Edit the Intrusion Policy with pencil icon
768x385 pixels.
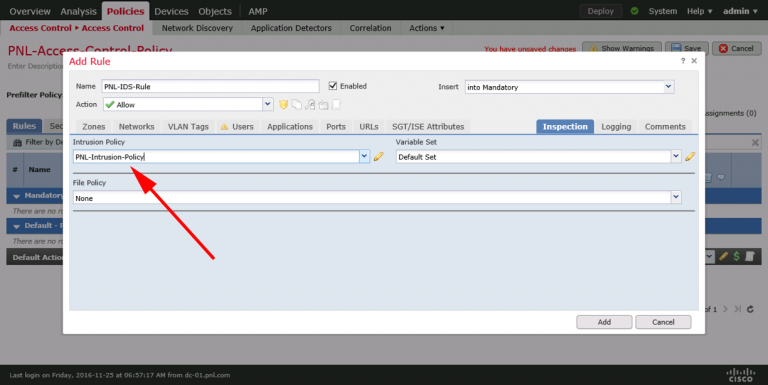pyautogui.click(x=378, y=157)
